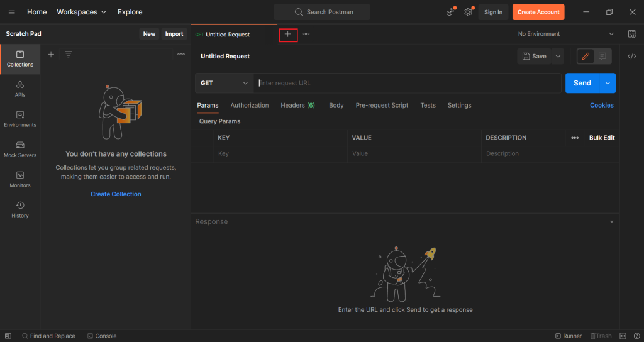
Task: Switch to the comments mode icon
Action: [602, 56]
